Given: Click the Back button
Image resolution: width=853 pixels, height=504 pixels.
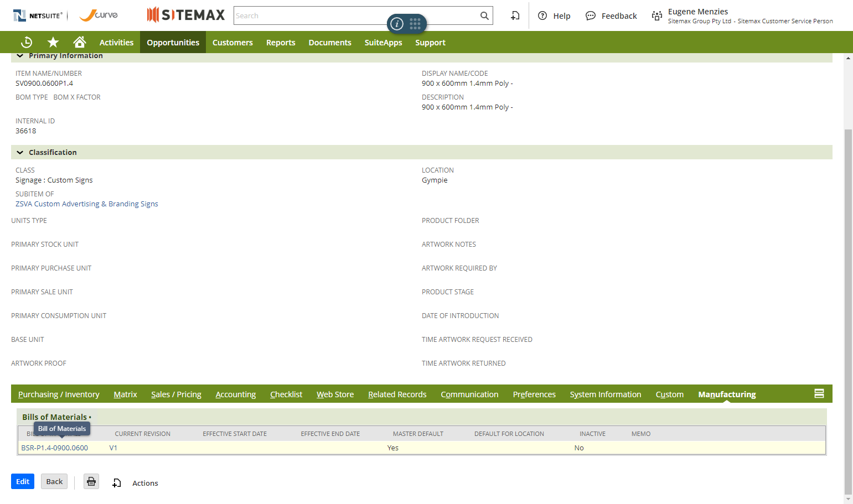Looking at the screenshot, I should [54, 481].
